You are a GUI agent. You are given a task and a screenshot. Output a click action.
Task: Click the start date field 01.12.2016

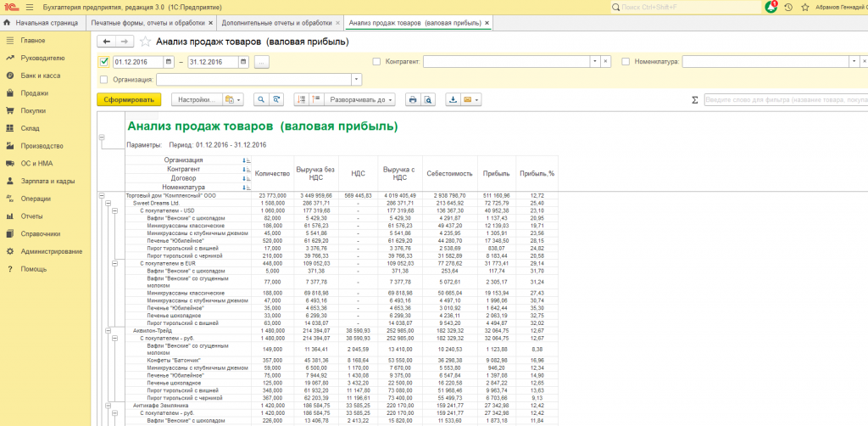click(138, 62)
